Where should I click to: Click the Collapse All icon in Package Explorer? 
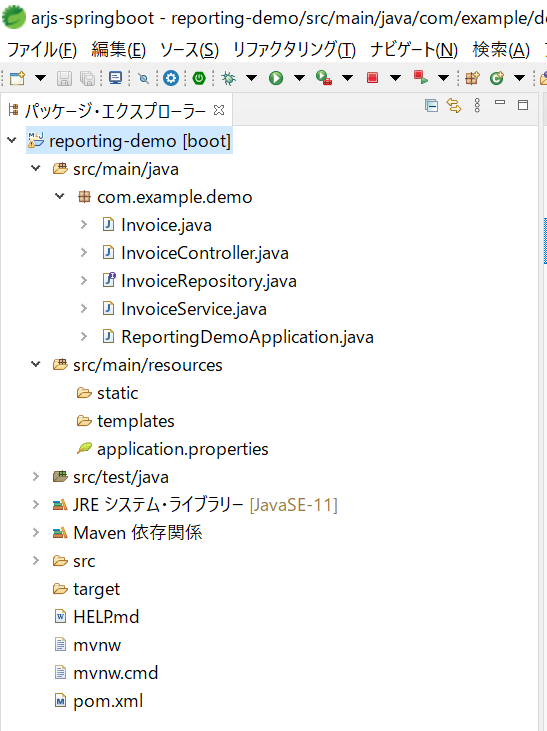click(431, 105)
